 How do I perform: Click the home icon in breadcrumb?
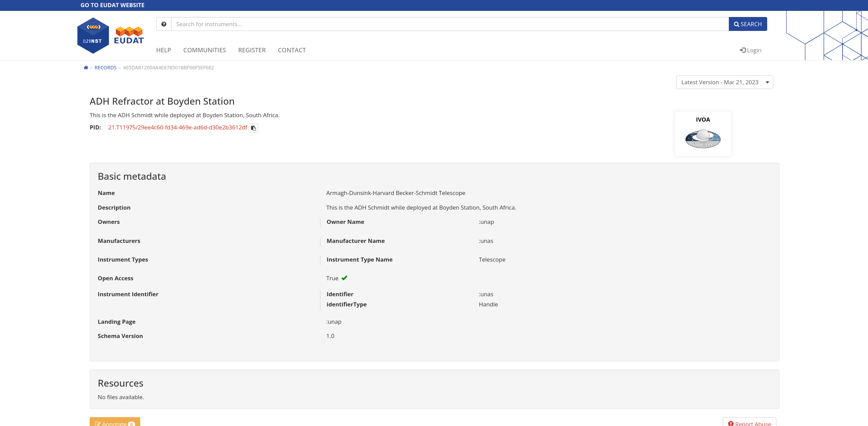point(86,68)
